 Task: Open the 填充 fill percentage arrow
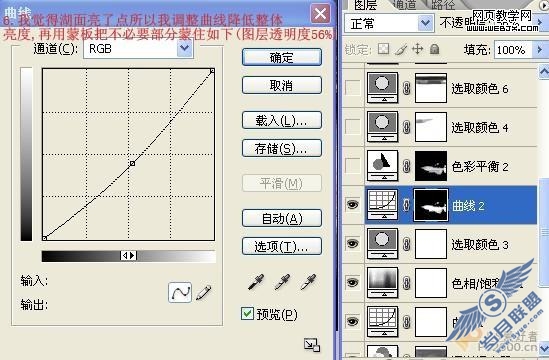pos(540,50)
